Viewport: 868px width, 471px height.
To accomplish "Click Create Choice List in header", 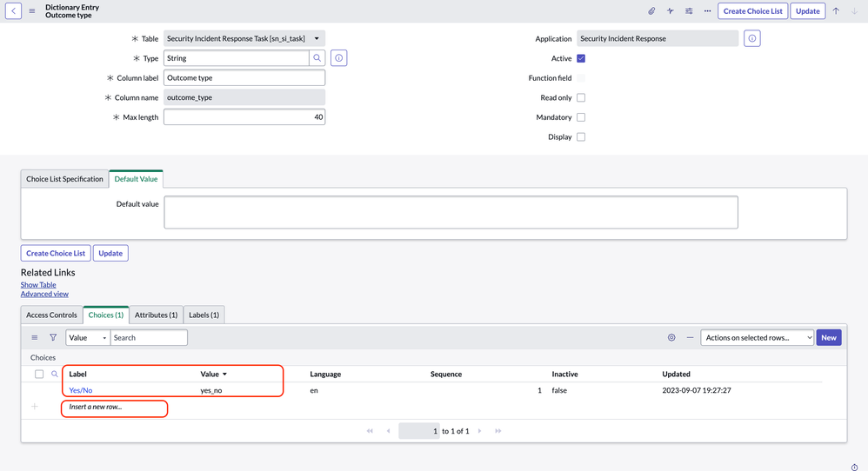I will pyautogui.click(x=753, y=11).
